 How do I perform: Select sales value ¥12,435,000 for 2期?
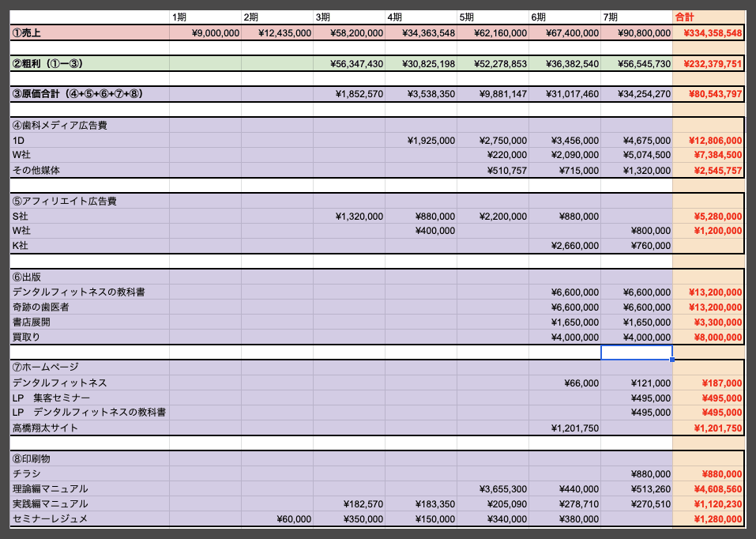pyautogui.click(x=277, y=33)
